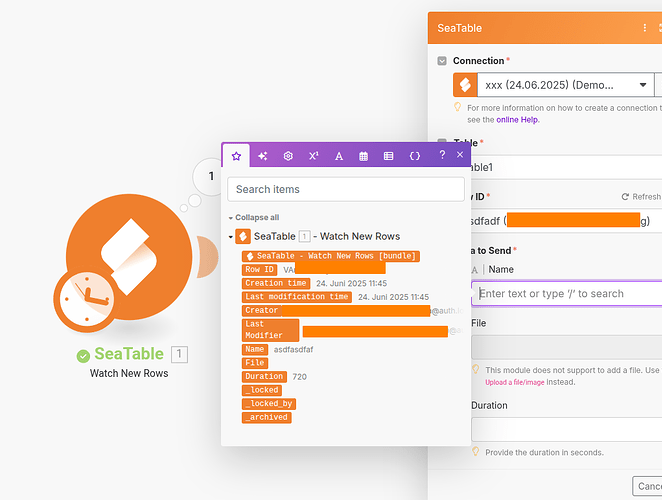This screenshot has height=500, width=662.
Task: Click the Search items field
Action: coord(345,189)
